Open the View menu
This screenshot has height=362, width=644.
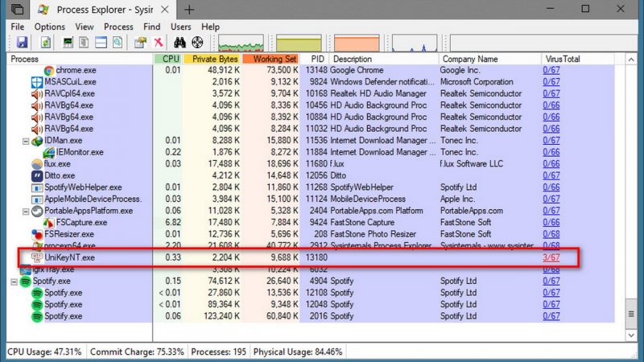pyautogui.click(x=85, y=27)
